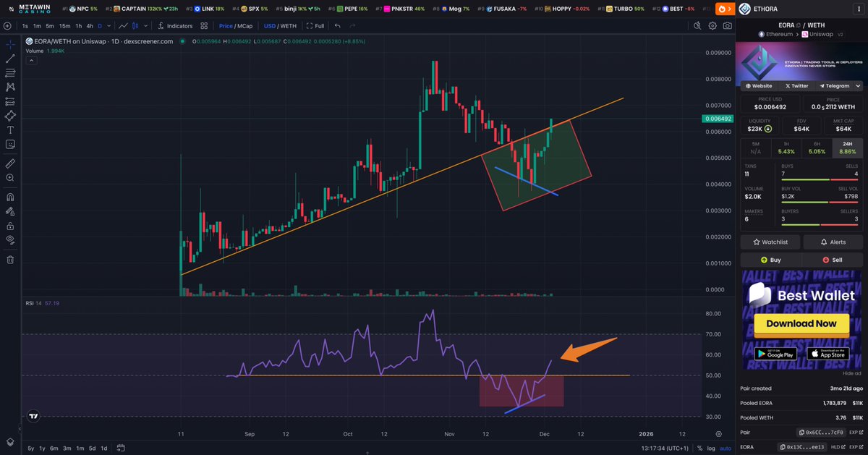Toggle magnet mode for drawings
This screenshot has height=455, width=868.
coord(10,197)
